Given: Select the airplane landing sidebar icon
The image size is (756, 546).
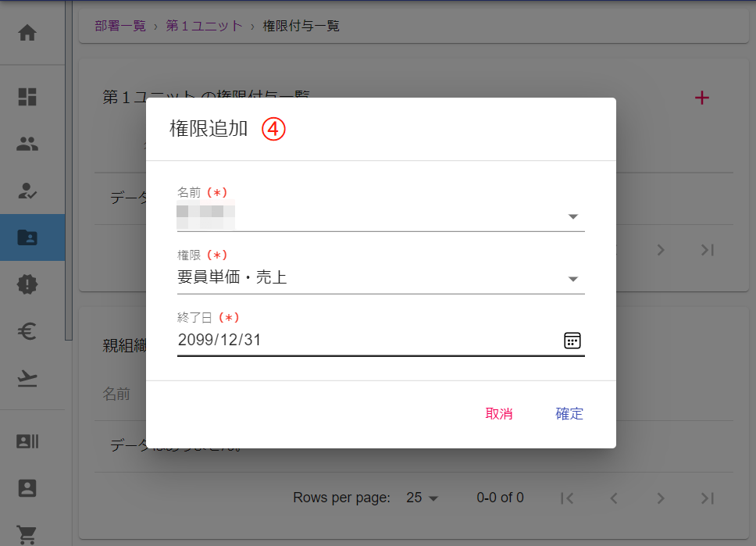Looking at the screenshot, I should click(27, 378).
